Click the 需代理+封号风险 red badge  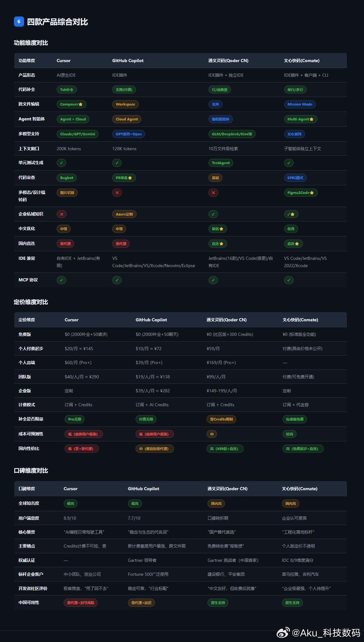pyautogui.click(x=80, y=603)
